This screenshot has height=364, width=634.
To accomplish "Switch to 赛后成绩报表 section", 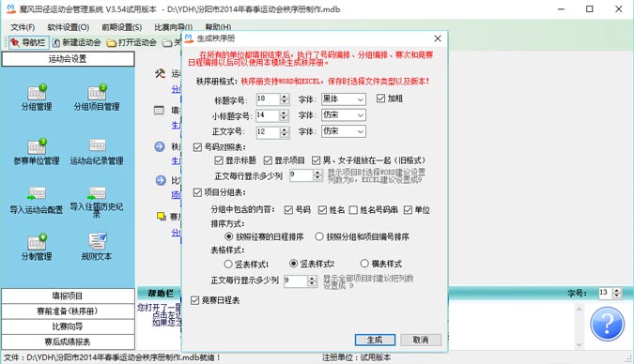I will pyautogui.click(x=68, y=341).
